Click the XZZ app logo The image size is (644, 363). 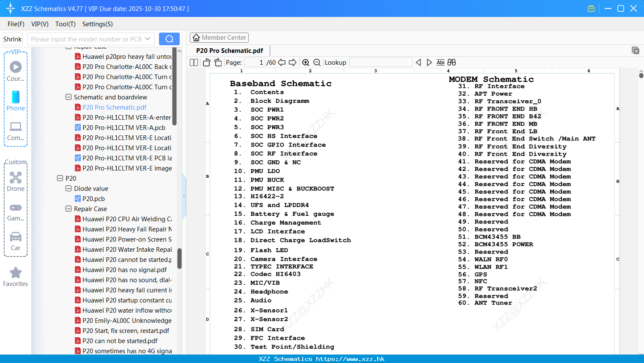click(11, 8)
